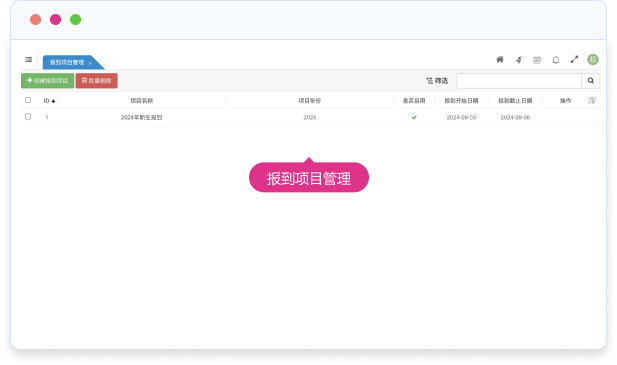The height and width of the screenshot is (365, 617).
Task: Go to the home page icon
Action: 500,60
